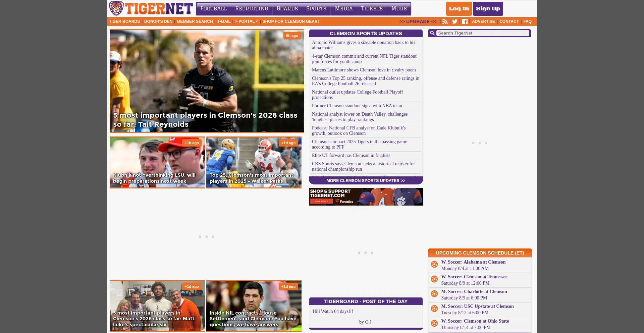The height and width of the screenshot is (333, 644).
Task: Open Donor's Den link
Action: (158, 21)
